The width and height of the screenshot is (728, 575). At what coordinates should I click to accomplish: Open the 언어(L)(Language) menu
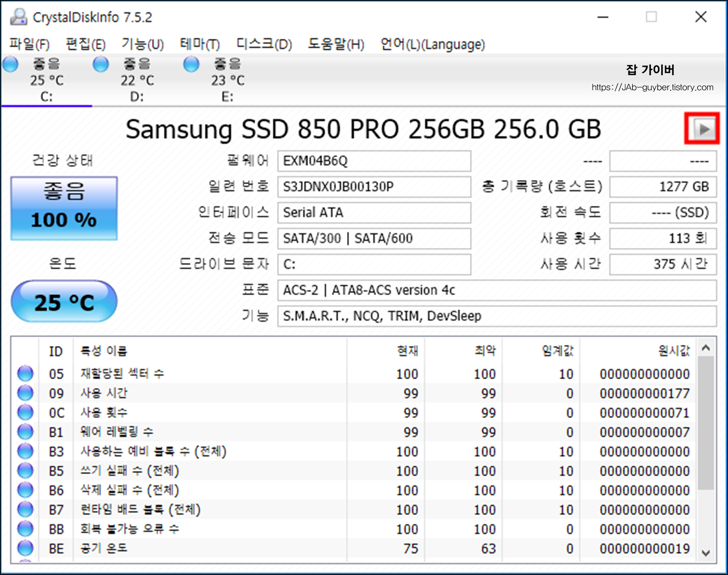point(432,44)
